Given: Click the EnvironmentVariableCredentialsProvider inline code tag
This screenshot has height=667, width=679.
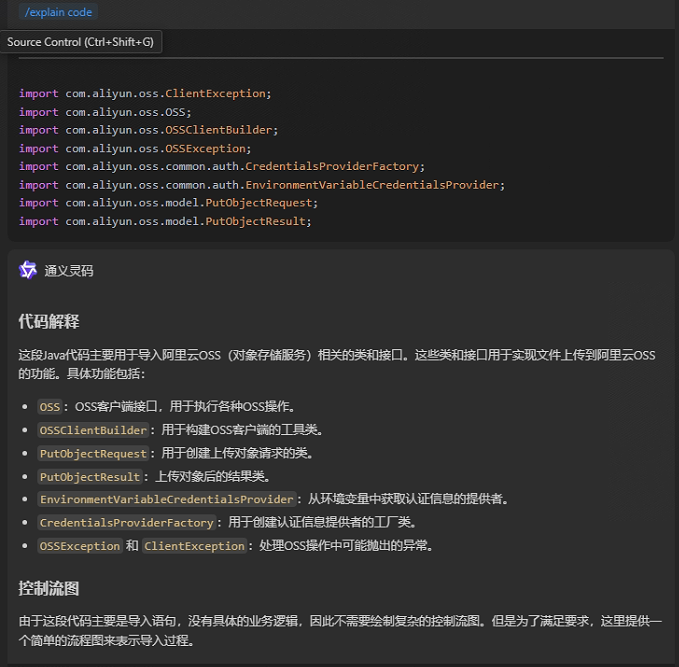Looking at the screenshot, I should [167, 499].
